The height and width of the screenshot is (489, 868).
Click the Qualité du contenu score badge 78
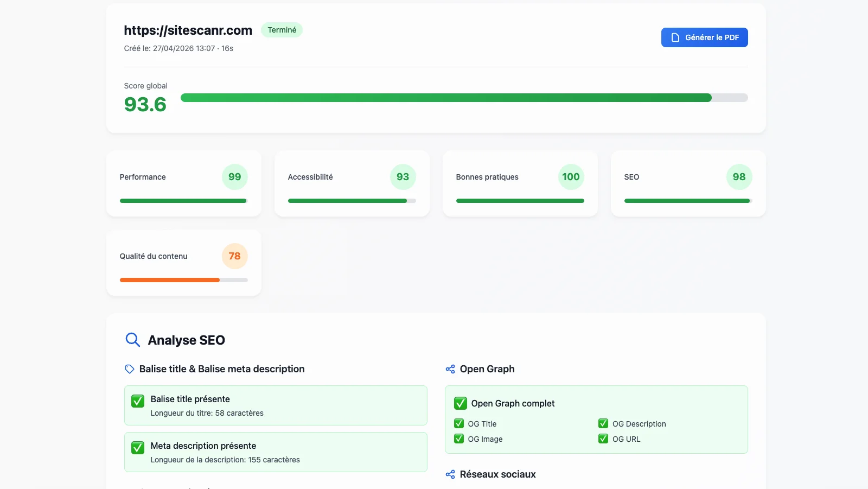click(234, 256)
